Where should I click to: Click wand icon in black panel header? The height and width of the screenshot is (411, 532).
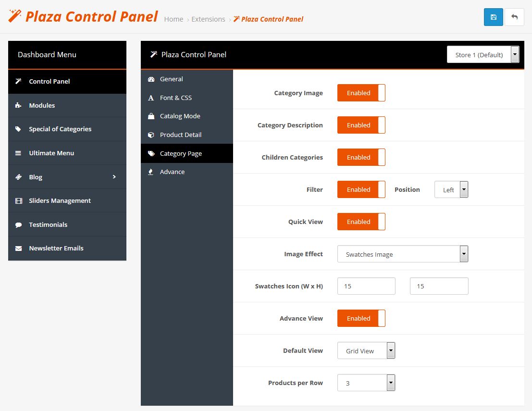tap(154, 54)
